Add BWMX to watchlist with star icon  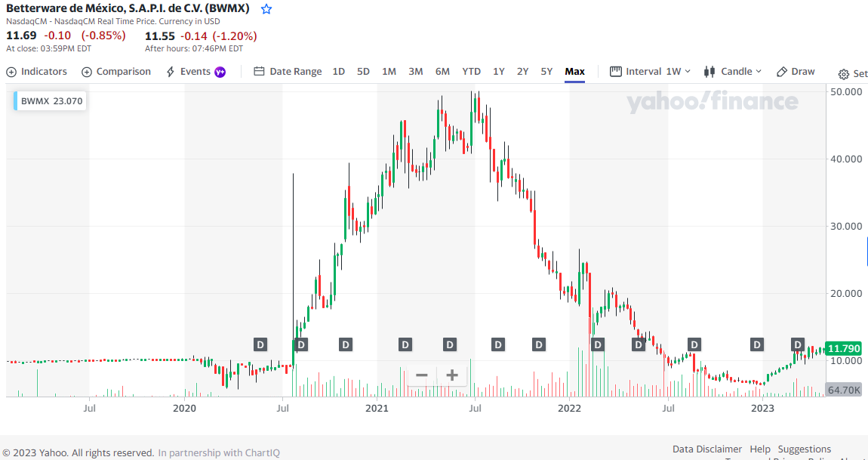pos(266,9)
